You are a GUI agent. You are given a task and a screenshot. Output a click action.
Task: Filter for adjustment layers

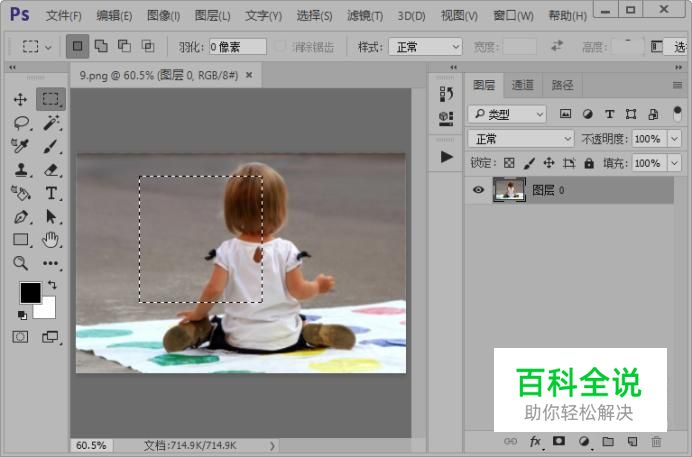(x=587, y=114)
